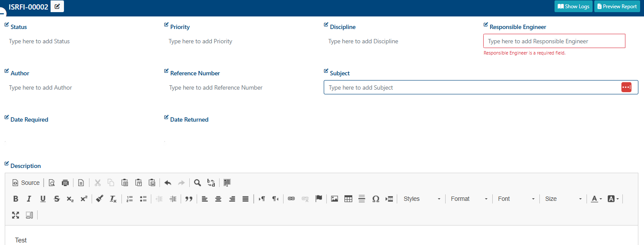Viewport: 644px width, 245px height.
Task: Click the Remove Format icon
Action: click(x=113, y=199)
